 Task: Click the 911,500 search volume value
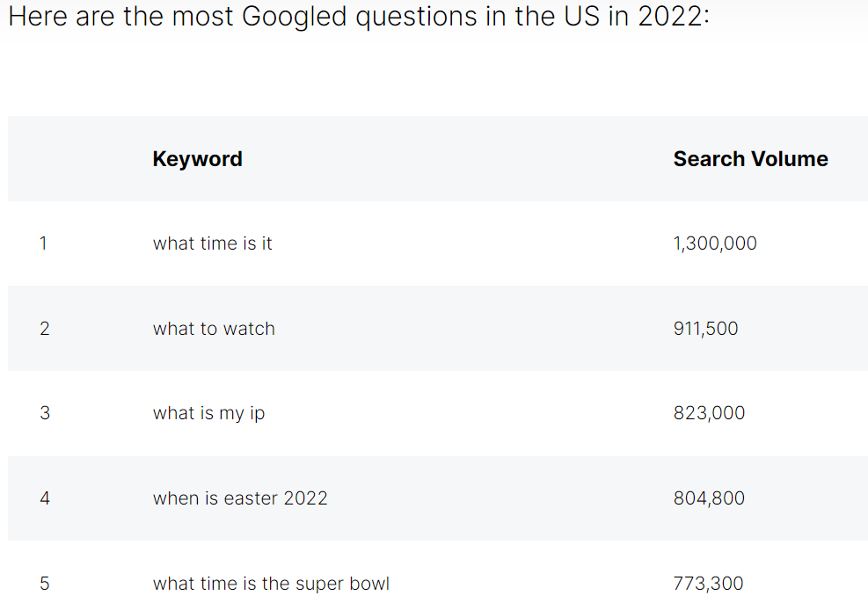click(x=706, y=329)
